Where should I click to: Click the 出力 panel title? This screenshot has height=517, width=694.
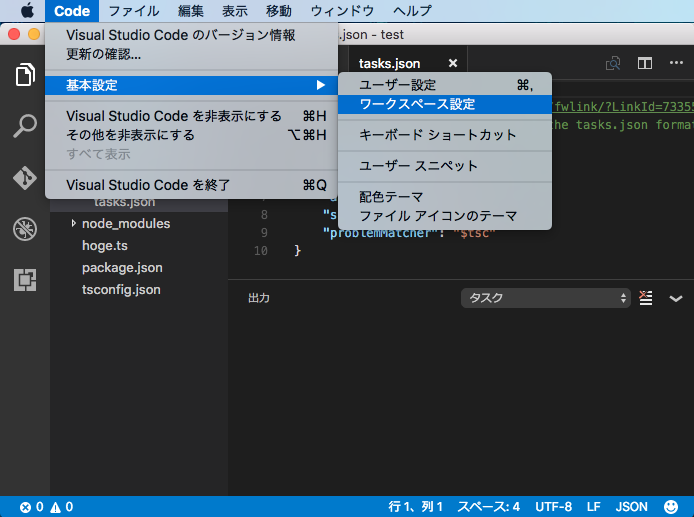point(259,298)
